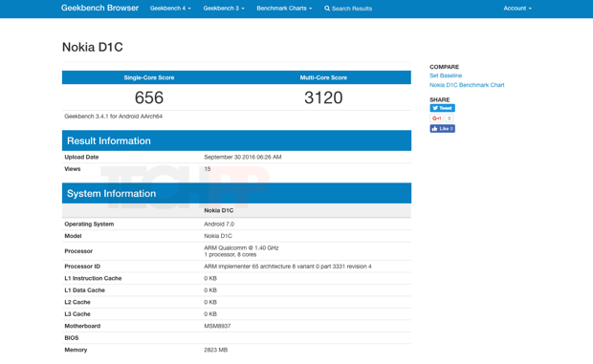Image resolution: width=593 pixels, height=364 pixels.
Task: Open the Nokia D1C Benchmark Chart link
Action: tap(467, 85)
